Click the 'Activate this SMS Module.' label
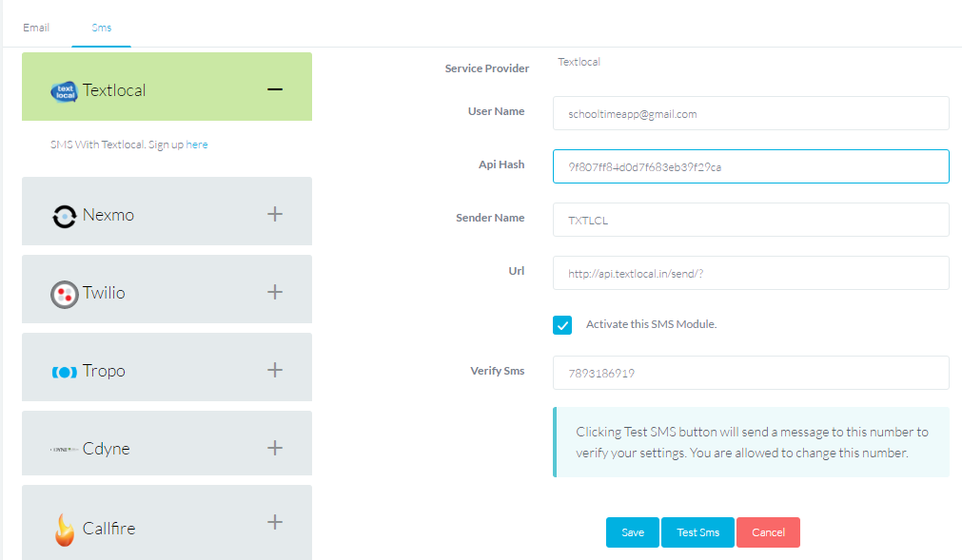This screenshot has height=560, width=962. (x=651, y=324)
